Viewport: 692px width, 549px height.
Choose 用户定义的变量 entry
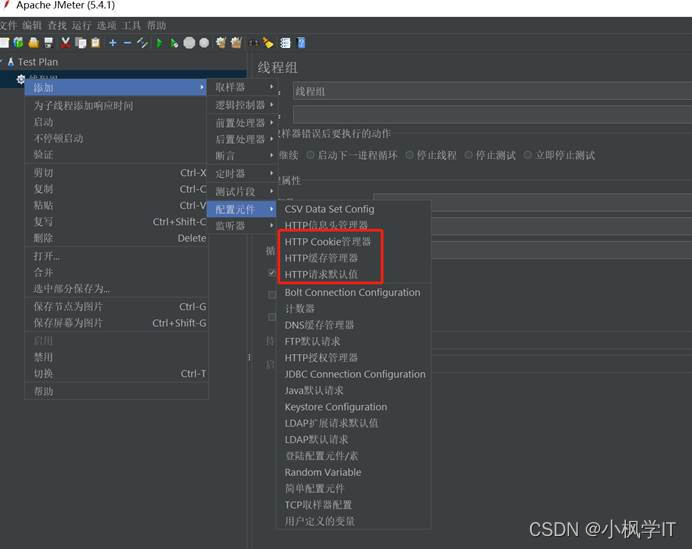[354, 521]
